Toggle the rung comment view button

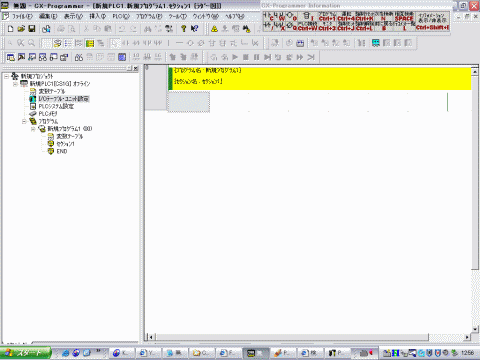click(x=68, y=43)
